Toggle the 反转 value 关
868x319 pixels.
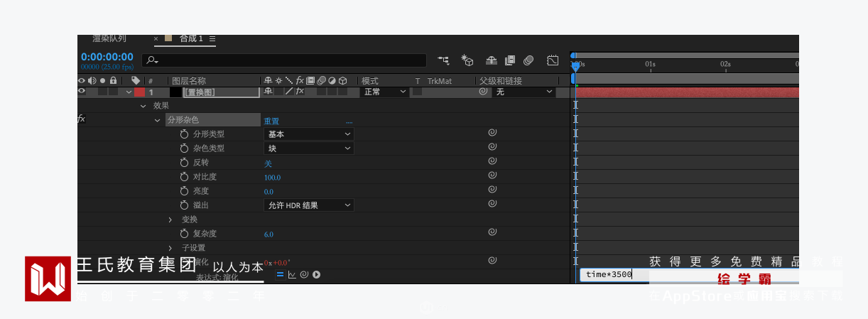(x=268, y=163)
